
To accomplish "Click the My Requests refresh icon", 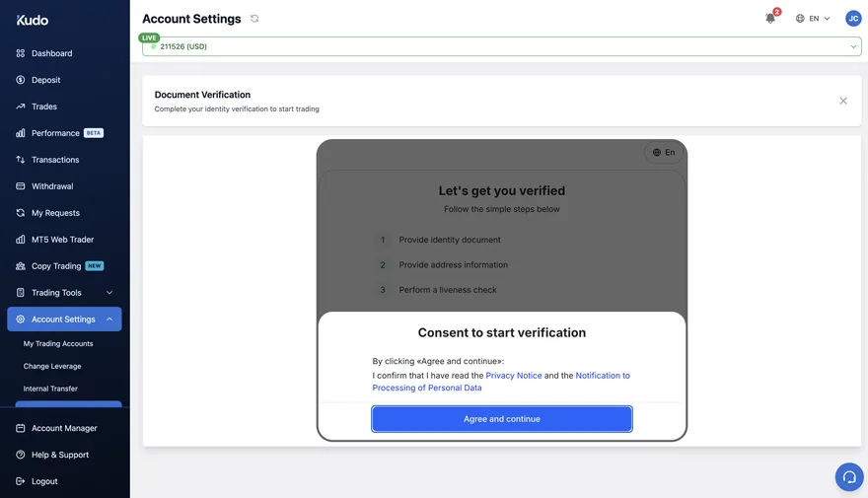I will [x=21, y=212].
